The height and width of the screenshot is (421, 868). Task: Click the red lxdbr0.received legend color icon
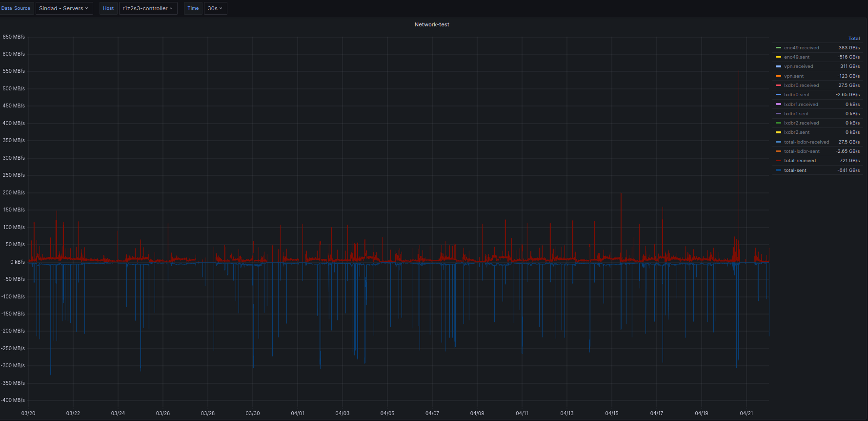tap(778, 85)
